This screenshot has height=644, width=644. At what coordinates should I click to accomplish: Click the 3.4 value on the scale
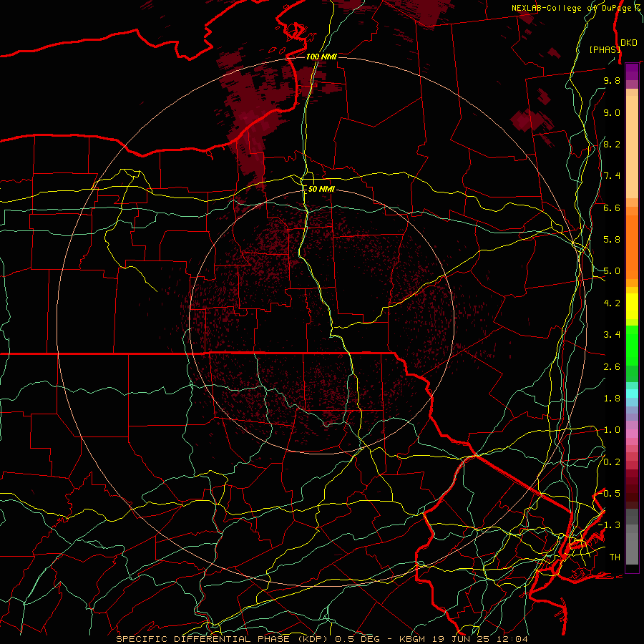[612, 335]
